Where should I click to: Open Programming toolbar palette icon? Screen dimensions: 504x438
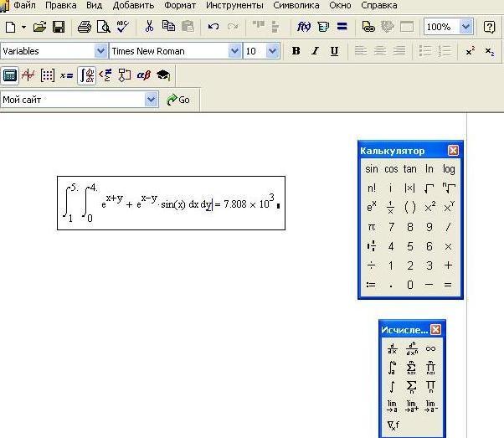click(125, 75)
